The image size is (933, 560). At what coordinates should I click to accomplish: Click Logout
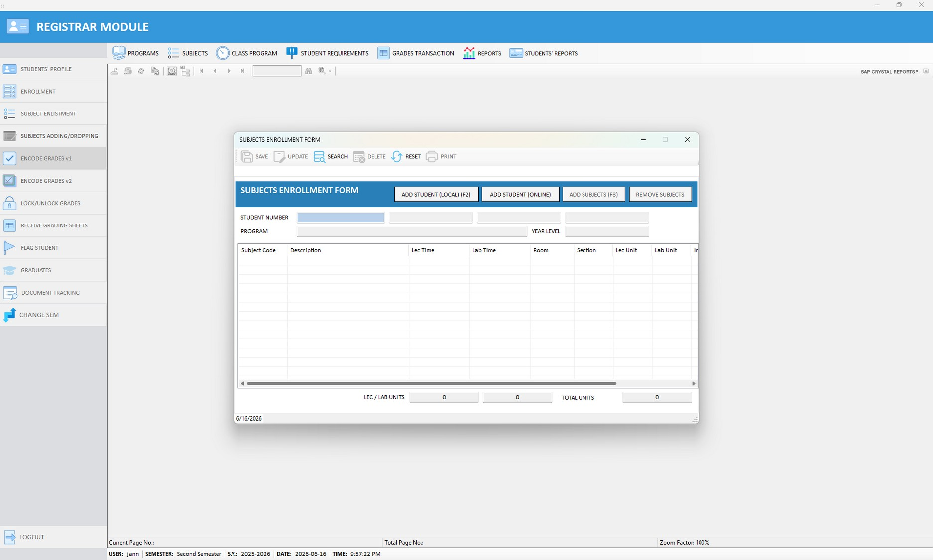tap(53, 537)
